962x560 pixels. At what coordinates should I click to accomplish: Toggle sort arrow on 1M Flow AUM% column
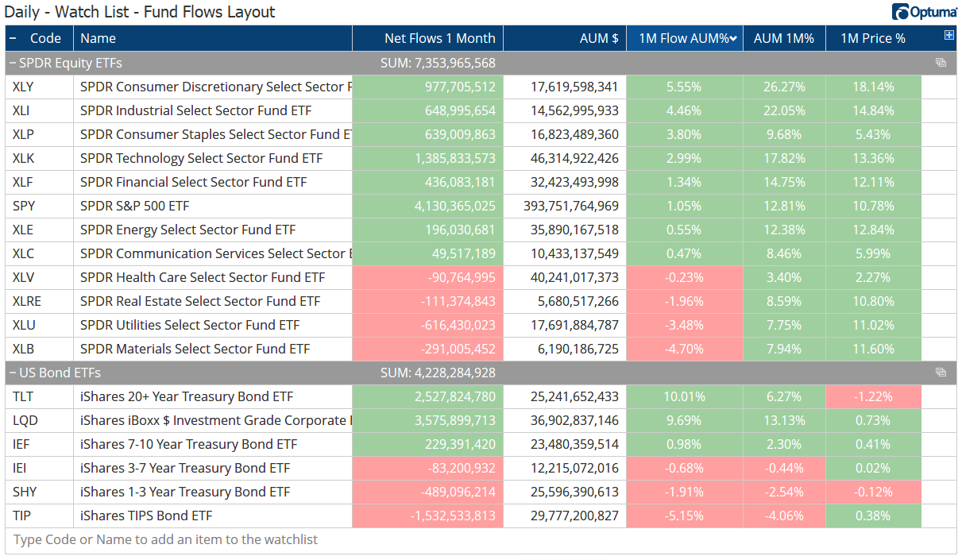(734, 38)
